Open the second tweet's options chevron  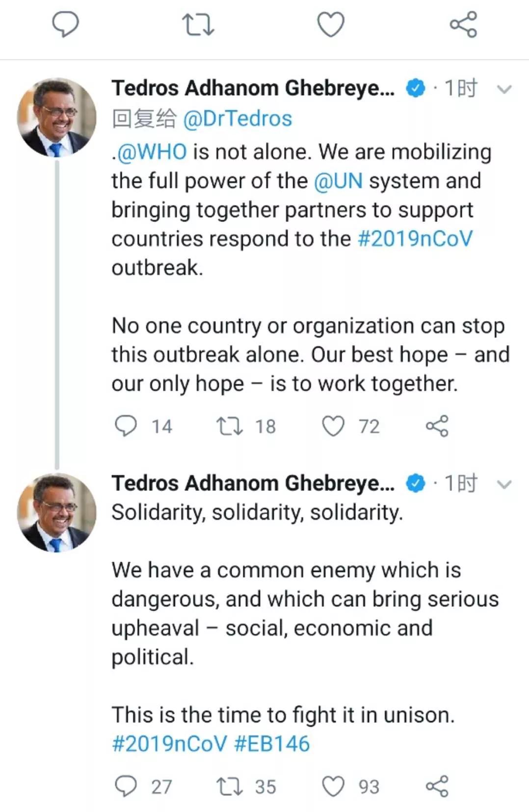click(503, 484)
